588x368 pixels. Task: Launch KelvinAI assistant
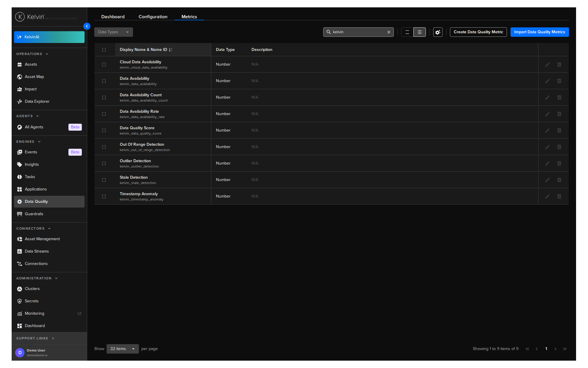[x=49, y=37]
